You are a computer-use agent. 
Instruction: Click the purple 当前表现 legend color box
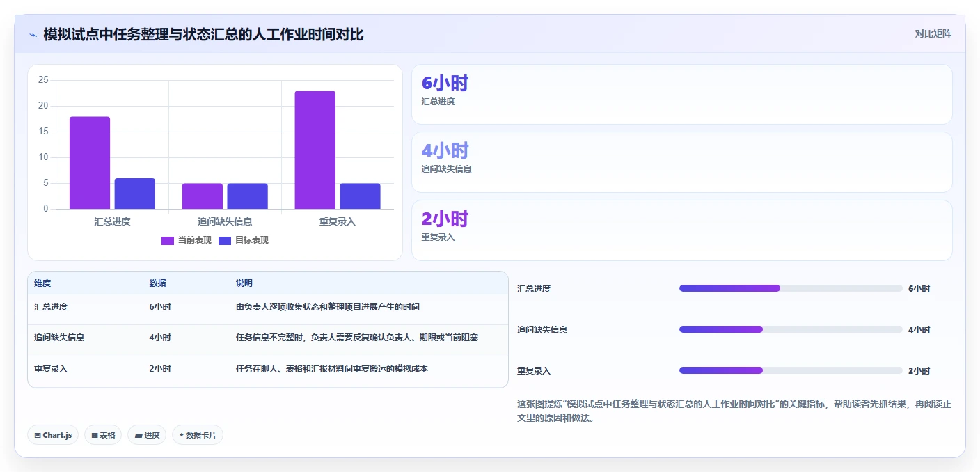[168, 240]
